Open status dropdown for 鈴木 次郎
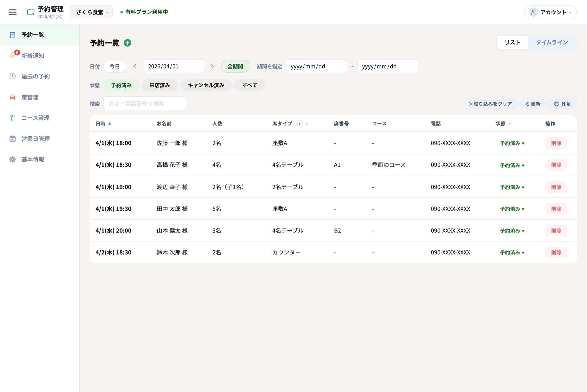 click(512, 252)
